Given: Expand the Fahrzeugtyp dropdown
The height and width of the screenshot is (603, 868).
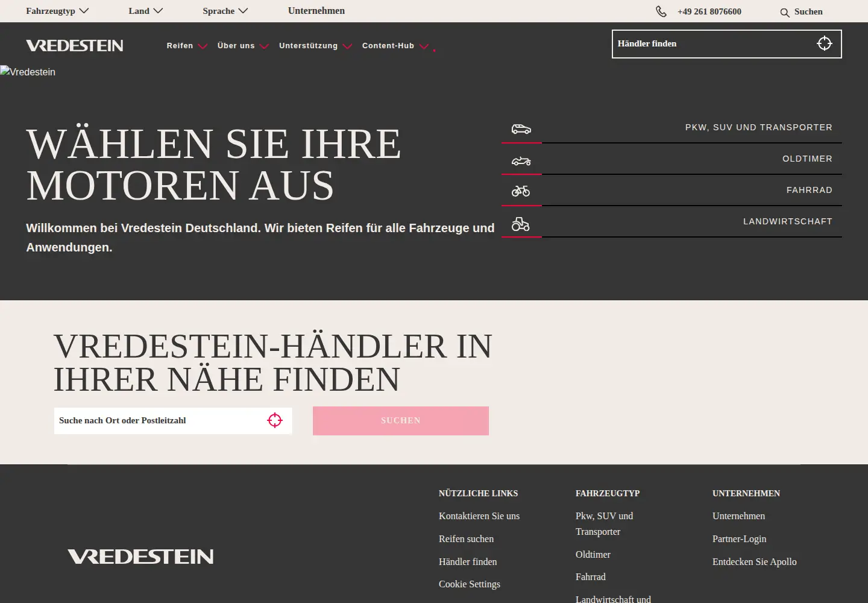Looking at the screenshot, I should pyautogui.click(x=57, y=11).
